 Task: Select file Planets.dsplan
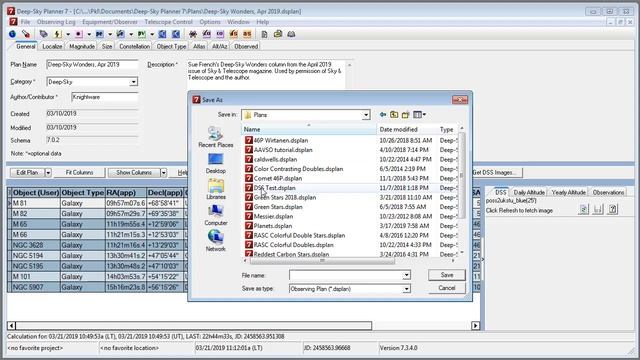[273, 226]
